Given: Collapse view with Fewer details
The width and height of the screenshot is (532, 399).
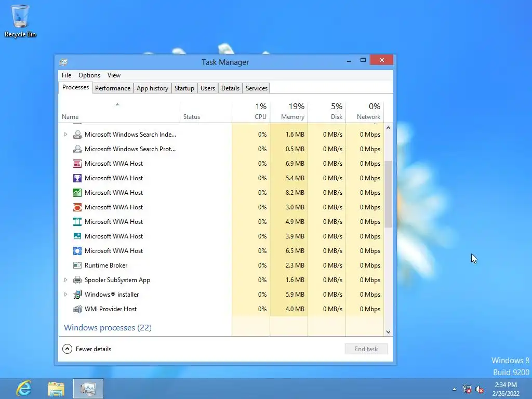Looking at the screenshot, I should 87,349.
